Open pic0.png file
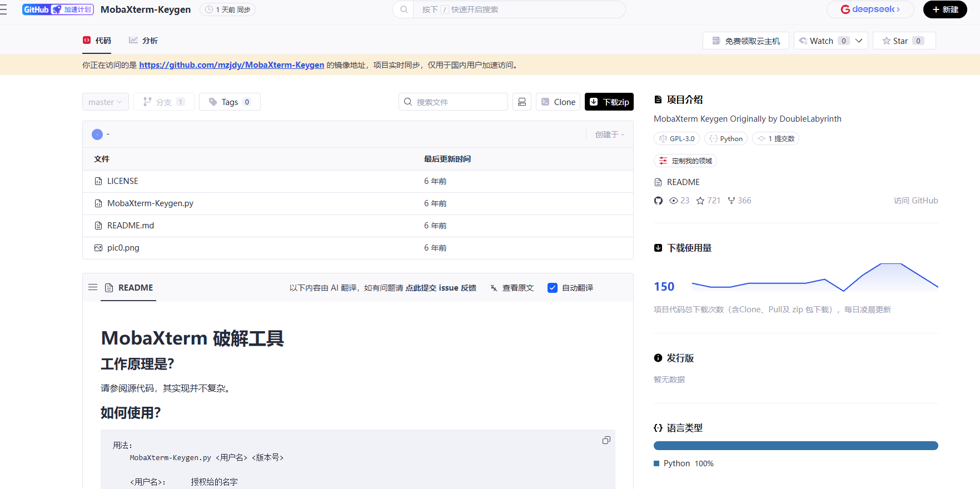The height and width of the screenshot is (489, 980). coord(123,248)
